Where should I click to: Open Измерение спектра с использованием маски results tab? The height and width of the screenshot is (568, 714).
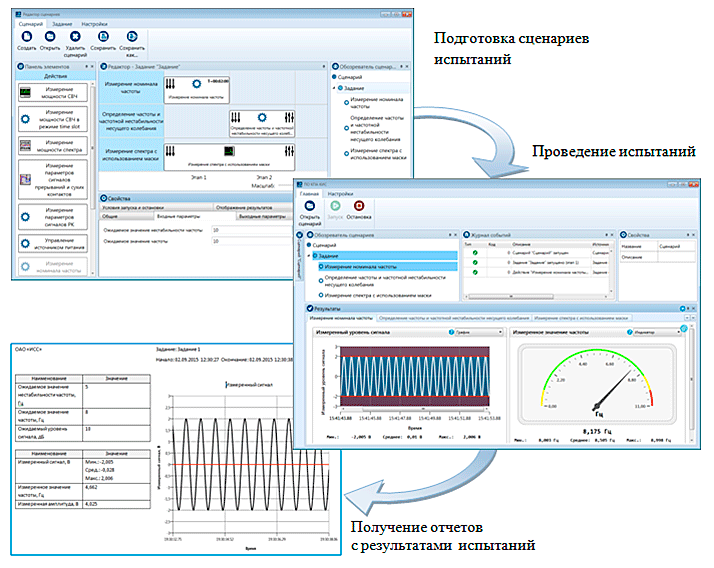584,318
